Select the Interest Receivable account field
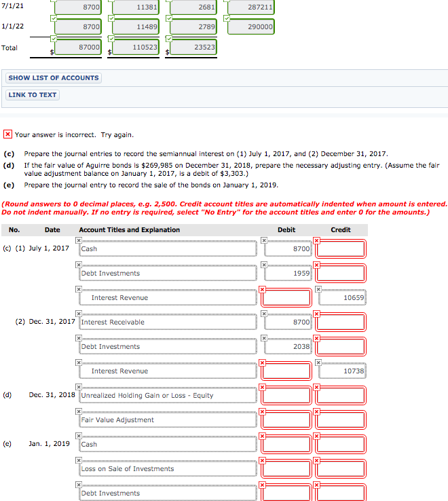This screenshot has height=501, width=448. click(x=168, y=322)
